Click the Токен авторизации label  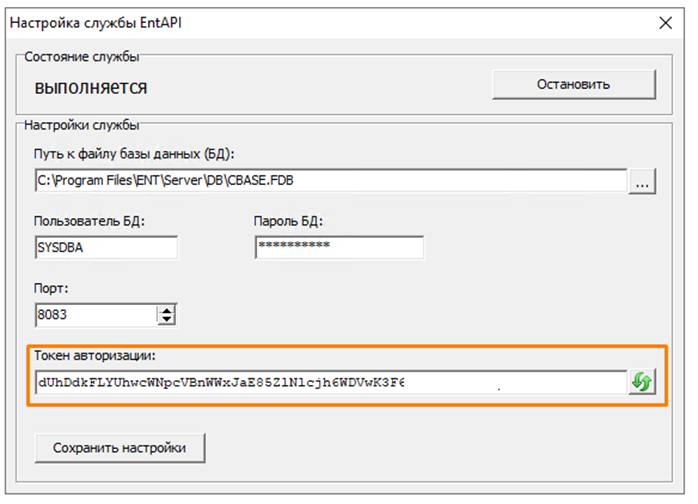point(95,356)
